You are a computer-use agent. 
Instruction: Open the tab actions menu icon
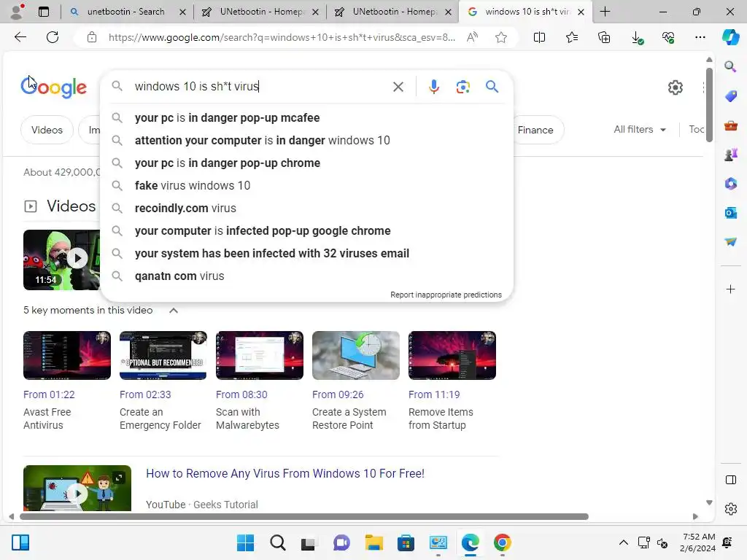coord(44,12)
